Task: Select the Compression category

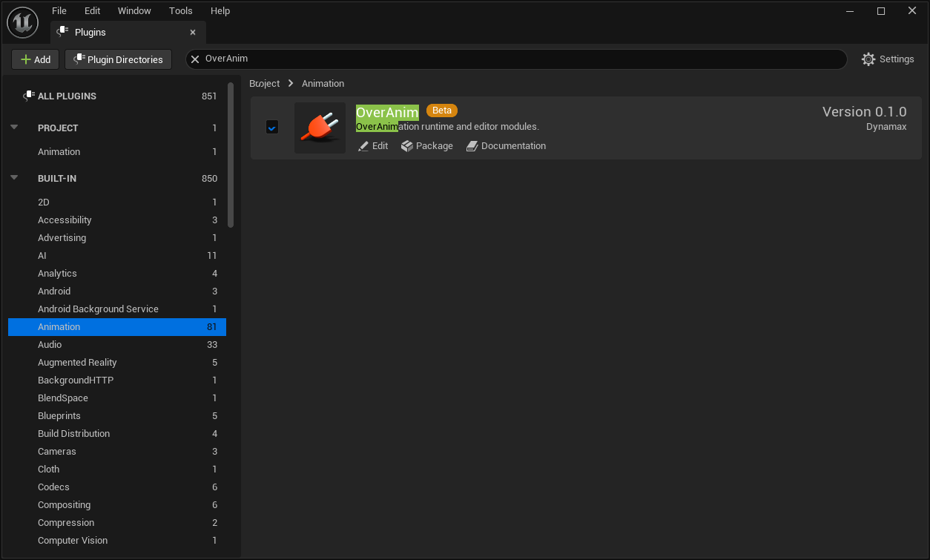Action: click(117, 522)
